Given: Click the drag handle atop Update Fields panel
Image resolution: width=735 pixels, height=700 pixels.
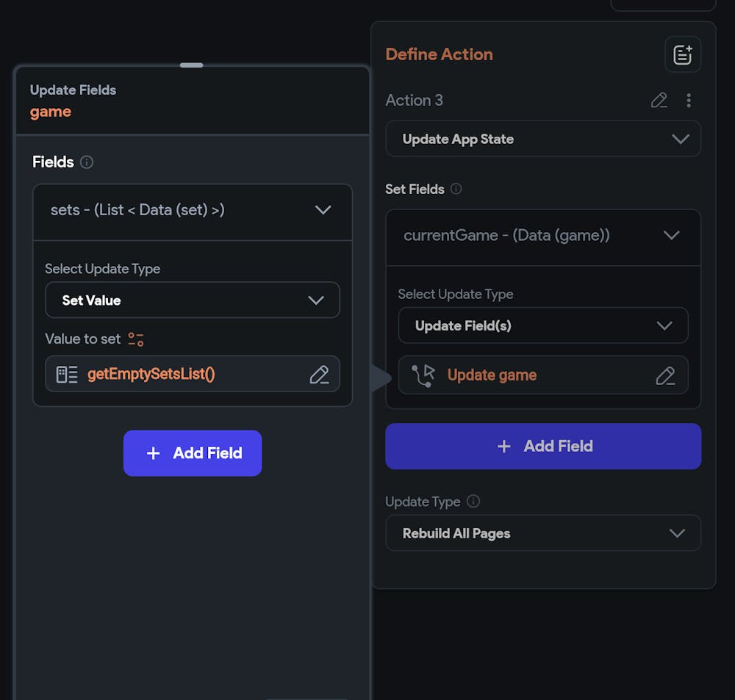Looking at the screenshot, I should click(191, 65).
